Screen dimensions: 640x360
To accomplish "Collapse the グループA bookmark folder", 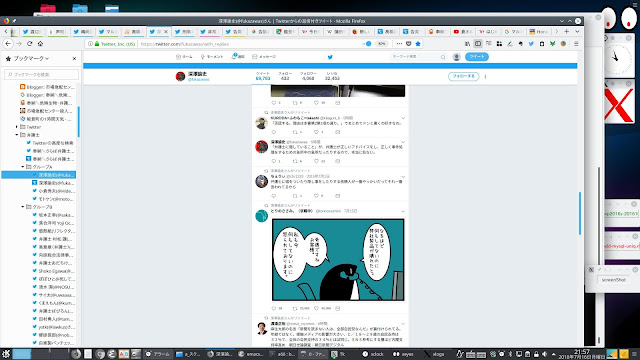I will coord(23,167).
